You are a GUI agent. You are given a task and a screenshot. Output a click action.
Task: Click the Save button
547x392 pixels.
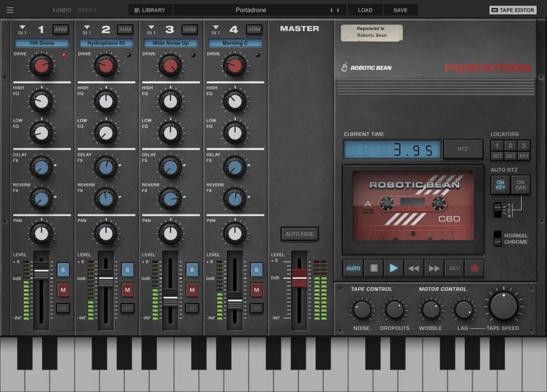401,10
